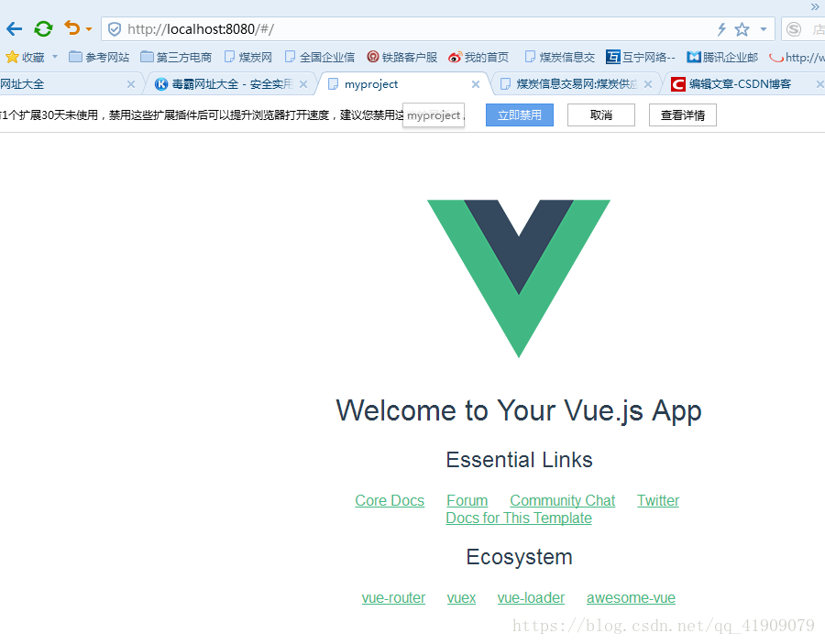Click the Welcome to Your Vue.js App heading

tap(519, 410)
